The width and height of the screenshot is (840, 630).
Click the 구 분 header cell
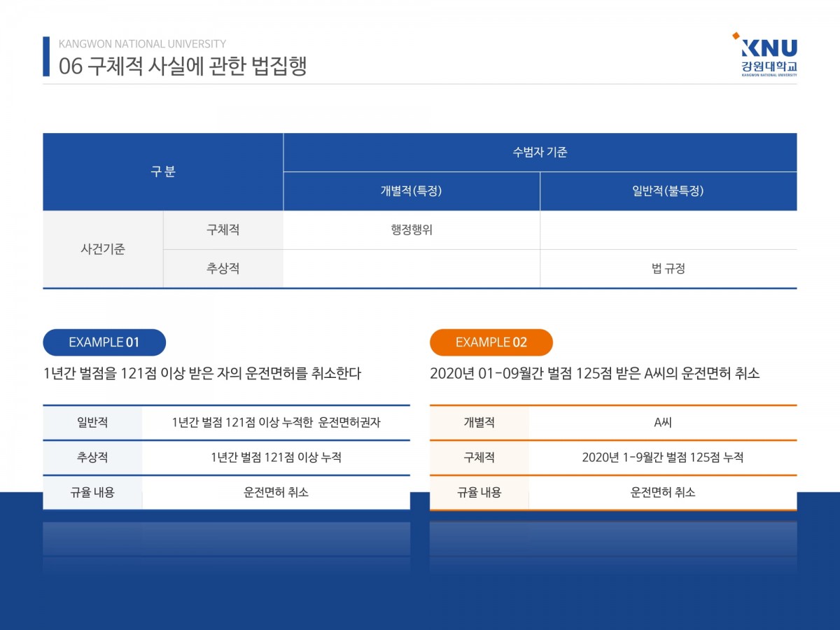tap(163, 171)
